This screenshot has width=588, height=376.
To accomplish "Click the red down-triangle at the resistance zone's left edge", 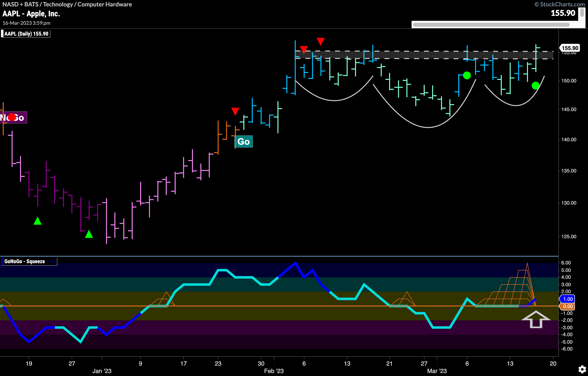I will 304,50.
